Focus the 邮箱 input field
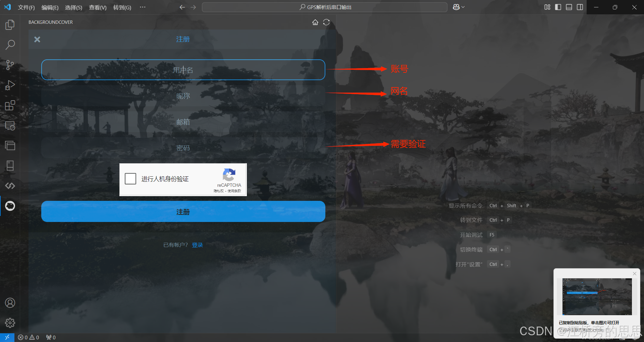Image resolution: width=644 pixels, height=342 pixels. 183,122
